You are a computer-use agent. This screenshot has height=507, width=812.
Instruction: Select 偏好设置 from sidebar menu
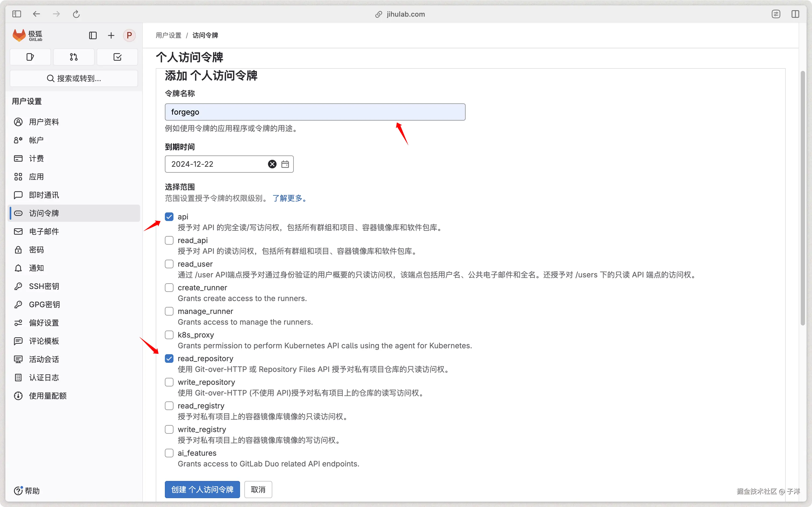tap(44, 323)
